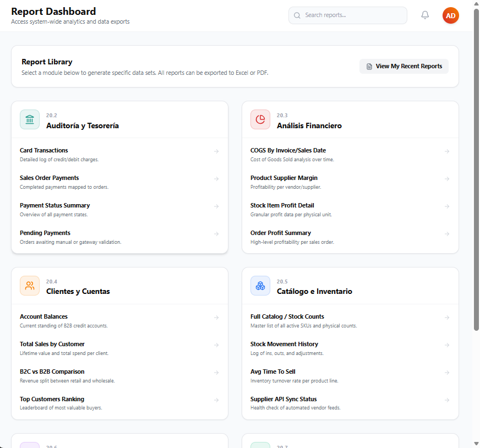
Task: Click the arrow next to Sales Order Payments
Action: click(216, 179)
